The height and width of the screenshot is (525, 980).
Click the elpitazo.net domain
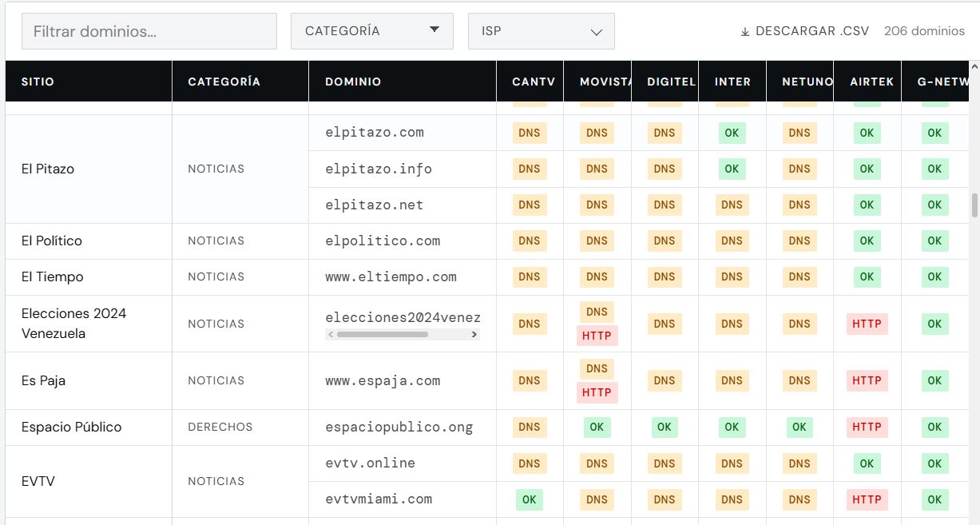[374, 205]
